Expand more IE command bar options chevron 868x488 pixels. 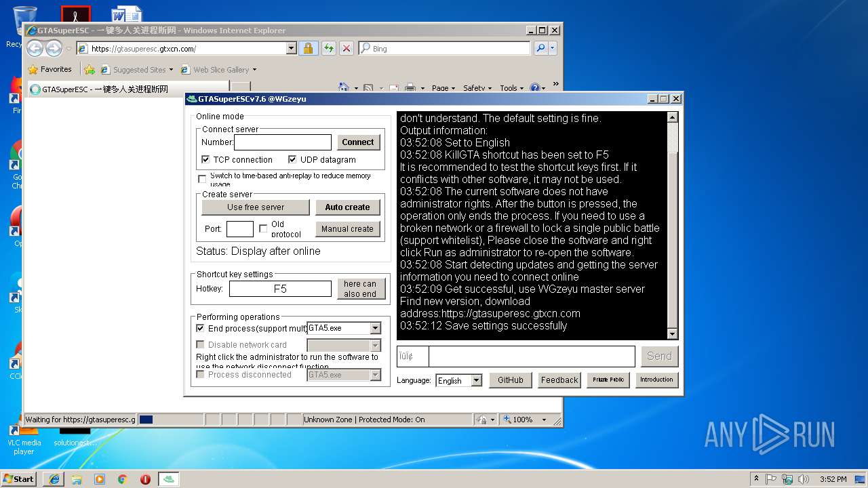556,85
